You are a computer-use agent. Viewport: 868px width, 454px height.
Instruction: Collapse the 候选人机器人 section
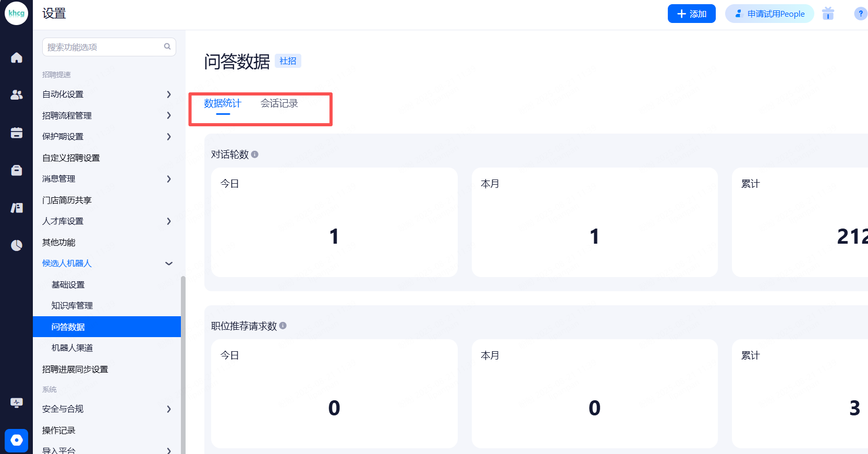click(168, 264)
